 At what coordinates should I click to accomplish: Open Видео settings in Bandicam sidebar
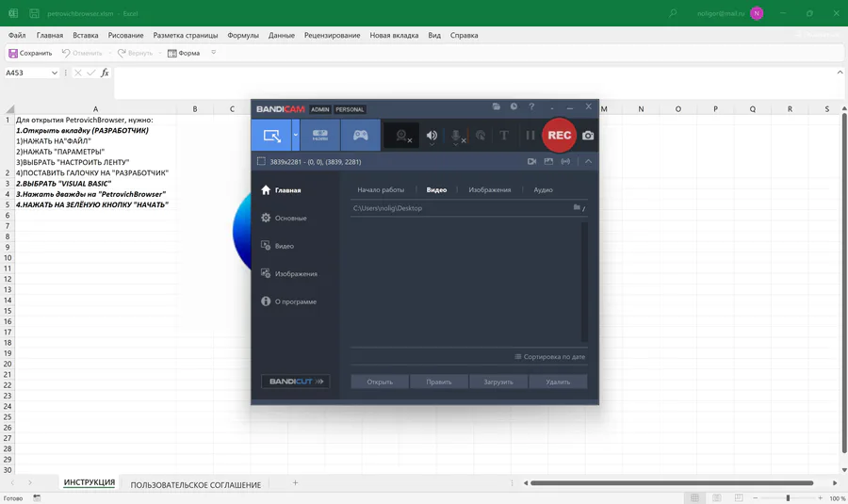click(x=277, y=246)
